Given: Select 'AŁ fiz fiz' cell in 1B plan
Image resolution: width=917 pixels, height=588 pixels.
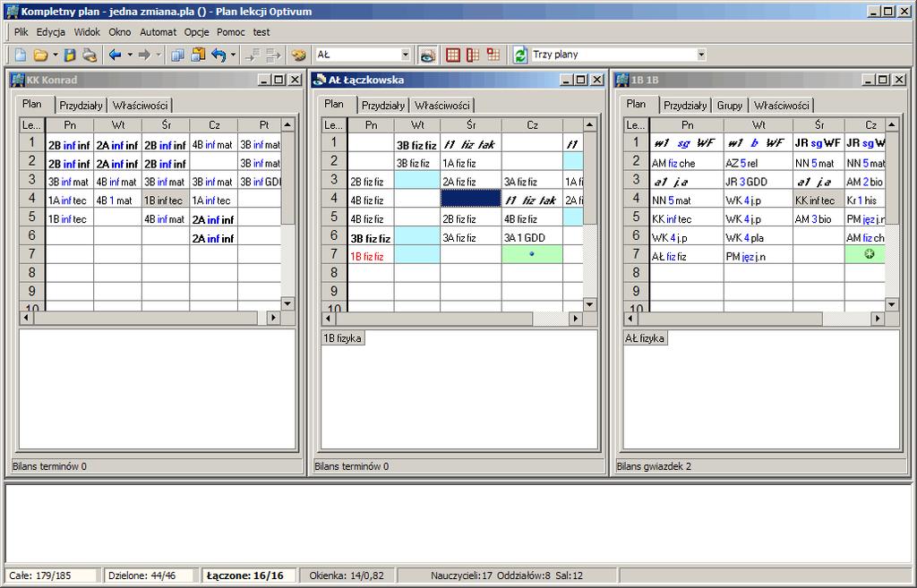Looking at the screenshot, I should click(x=687, y=256).
